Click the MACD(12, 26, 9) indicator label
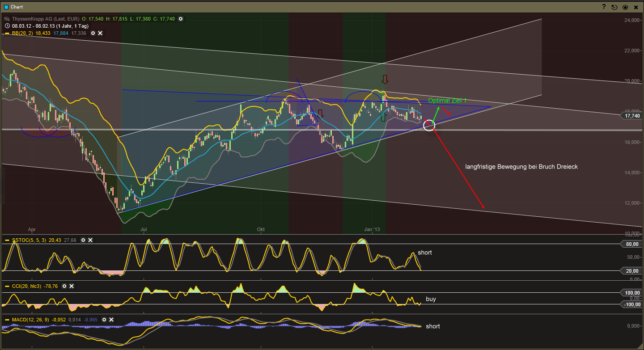Image resolution: width=644 pixels, height=350 pixels. [30, 320]
